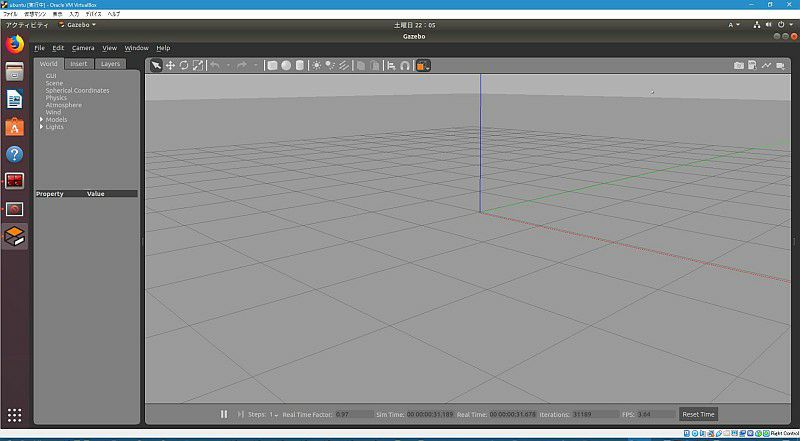The width and height of the screenshot is (800, 441).
Task: Click the copy icon in toolbar
Action: point(361,65)
